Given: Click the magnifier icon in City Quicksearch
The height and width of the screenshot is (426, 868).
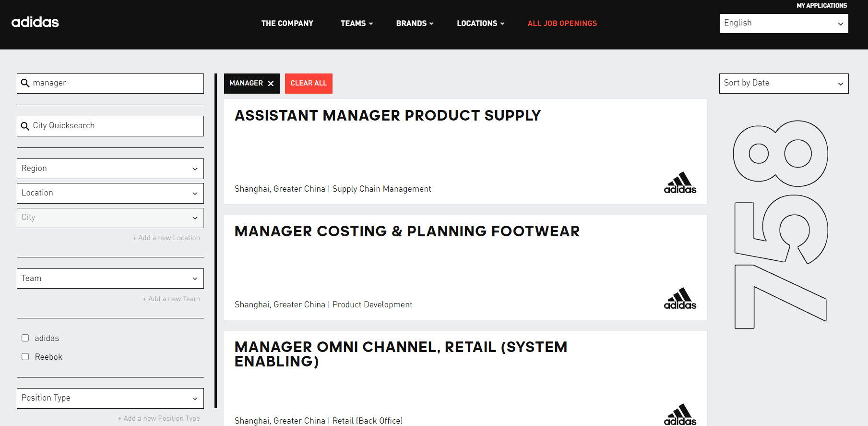Looking at the screenshot, I should point(25,126).
